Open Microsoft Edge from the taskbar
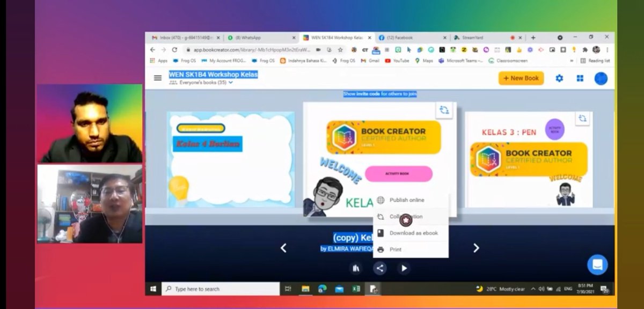The width and height of the screenshot is (644, 309). [322, 289]
